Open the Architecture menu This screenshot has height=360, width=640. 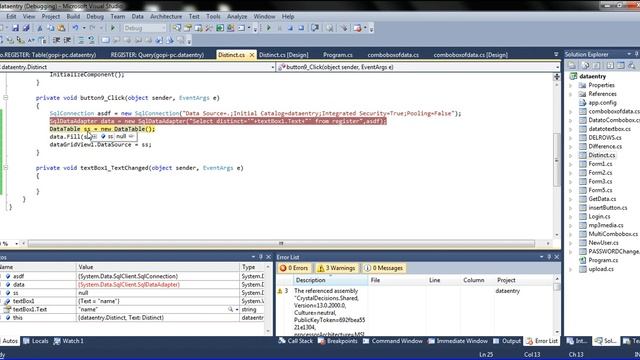(x=166, y=16)
